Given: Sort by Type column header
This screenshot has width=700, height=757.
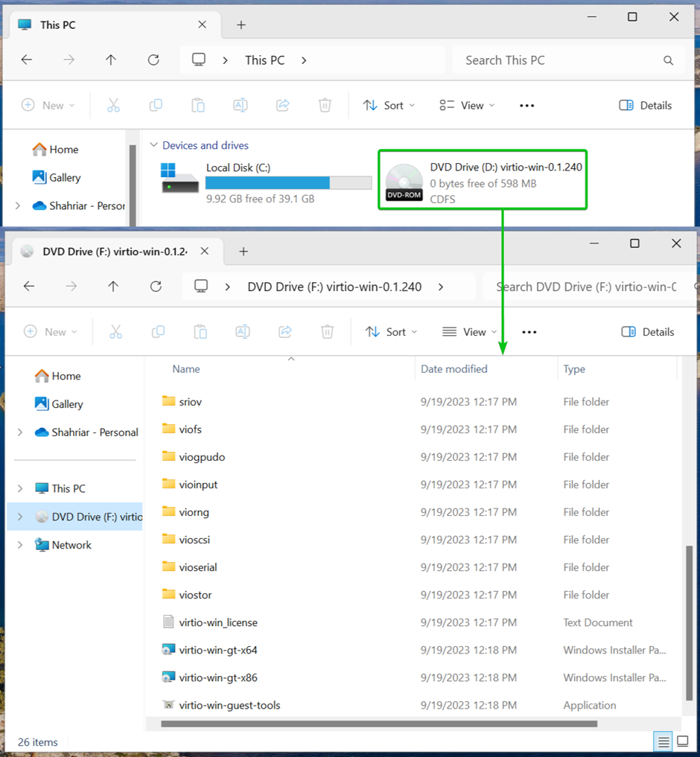Looking at the screenshot, I should click(x=574, y=369).
